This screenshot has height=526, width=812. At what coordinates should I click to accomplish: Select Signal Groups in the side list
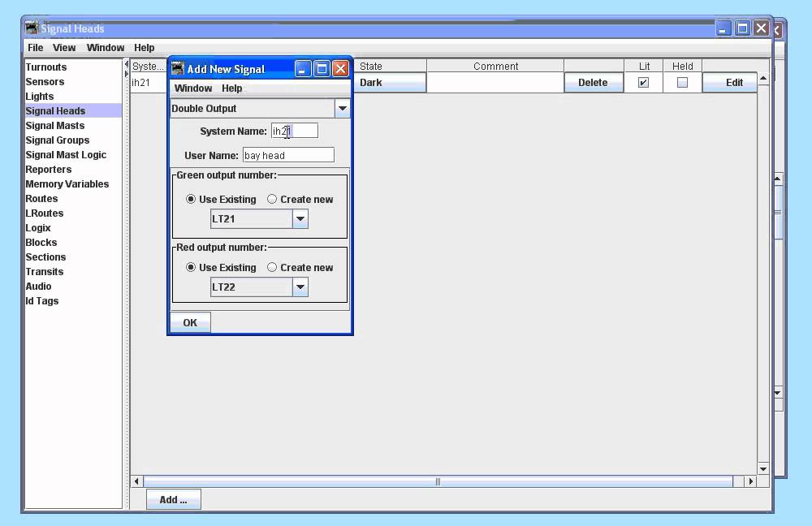click(x=74, y=140)
